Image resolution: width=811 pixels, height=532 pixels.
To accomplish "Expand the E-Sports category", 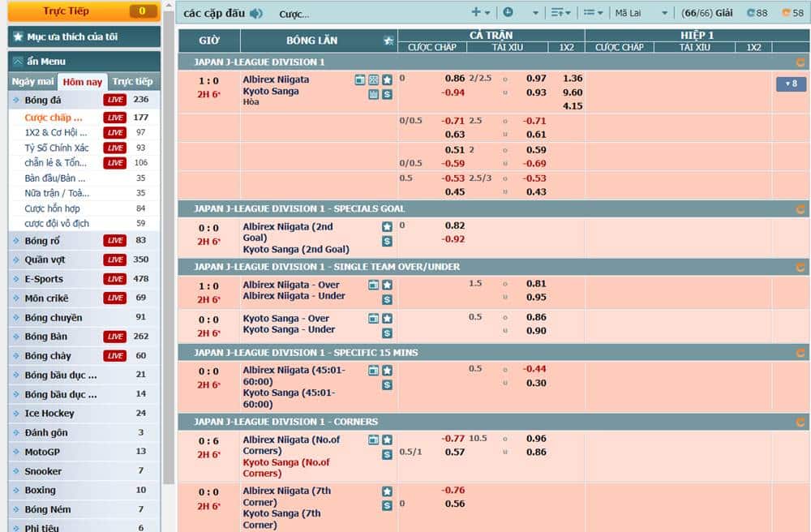I will (84, 279).
